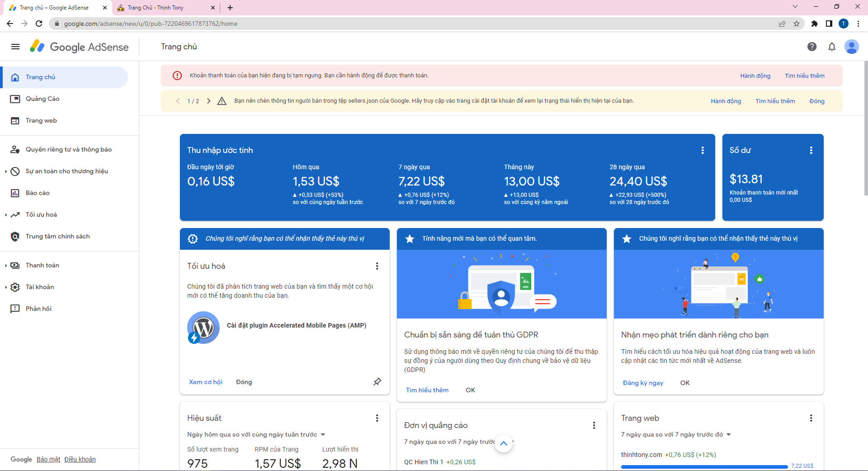Viewport: 868px width, 471px height.
Task: Open the comparison period dropdown in Hiệu suất
Action: [322, 434]
